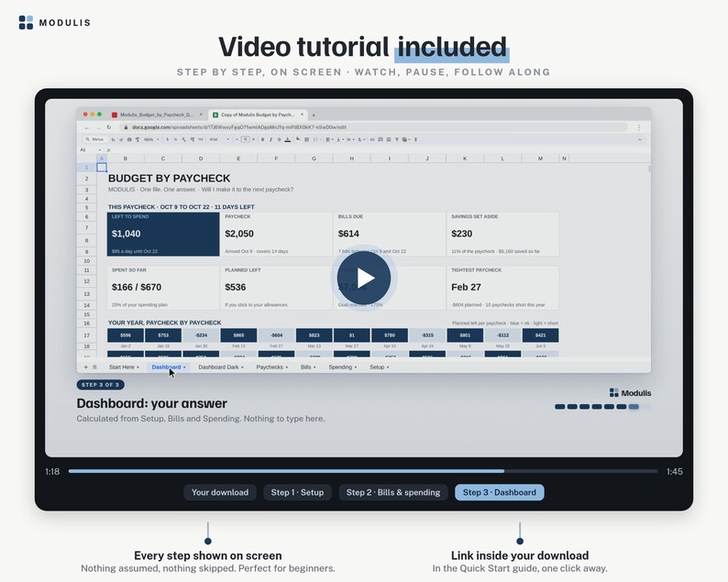Increase font size with plus
The height and width of the screenshot is (582, 728).
pos(253,139)
